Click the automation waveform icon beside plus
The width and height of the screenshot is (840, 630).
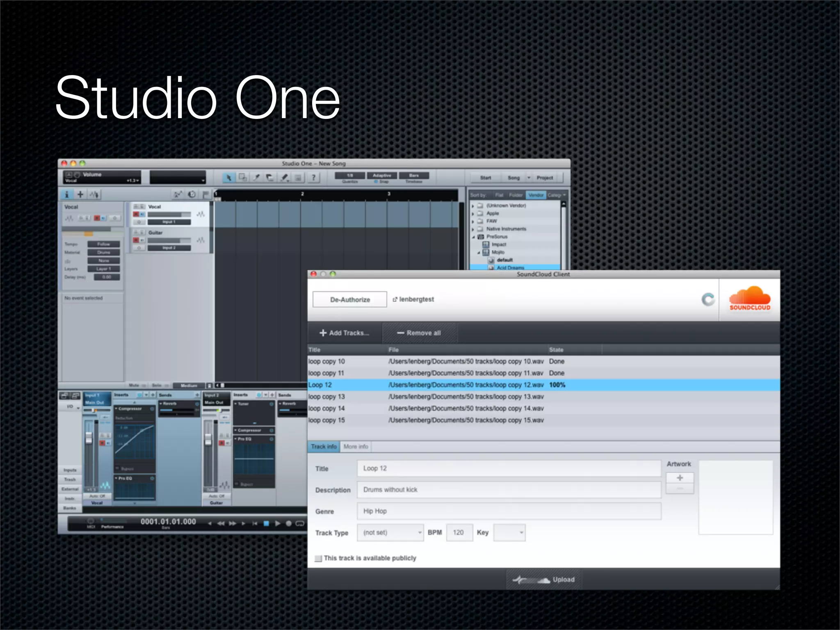point(94,194)
